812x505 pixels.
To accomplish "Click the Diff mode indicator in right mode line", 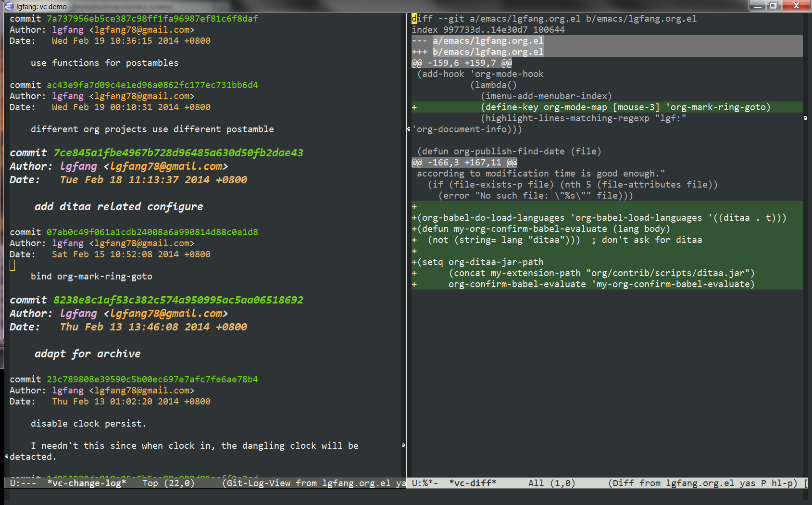I will (623, 483).
